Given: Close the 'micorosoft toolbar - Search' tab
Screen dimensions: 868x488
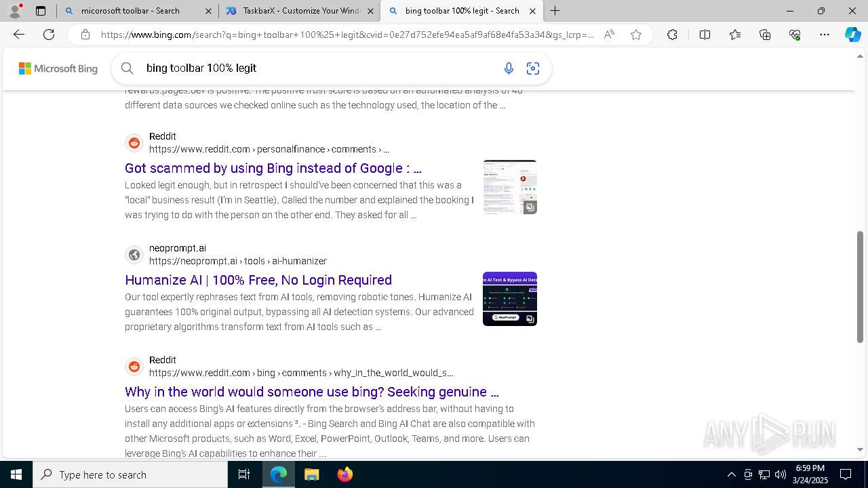Looking at the screenshot, I should [208, 11].
